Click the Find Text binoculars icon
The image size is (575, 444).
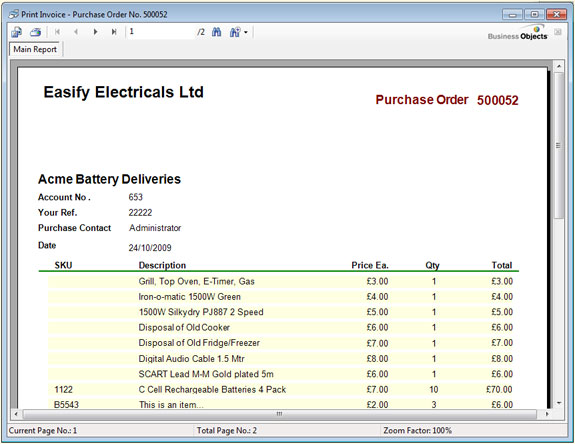(x=216, y=32)
